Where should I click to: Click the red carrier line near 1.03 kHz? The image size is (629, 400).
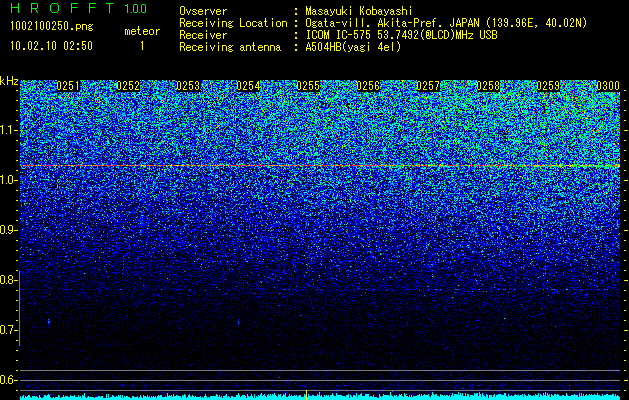tap(320, 165)
